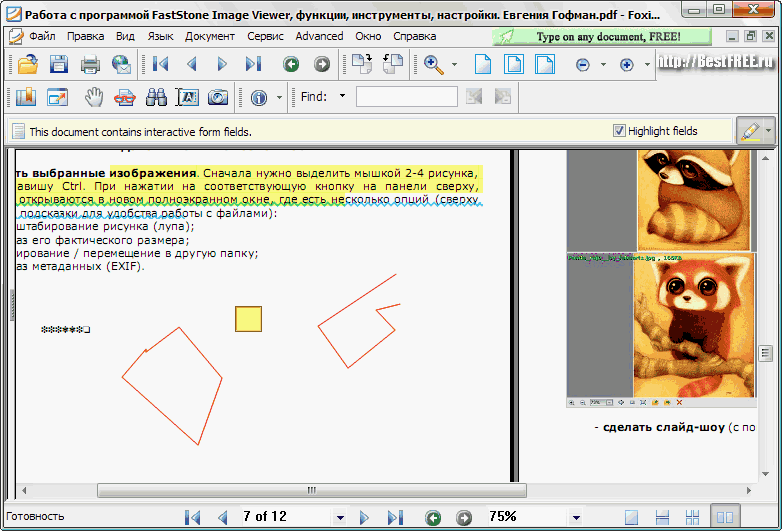This screenshot has height=531, width=782.
Task: Click the red glasses reading icon
Action: click(124, 98)
